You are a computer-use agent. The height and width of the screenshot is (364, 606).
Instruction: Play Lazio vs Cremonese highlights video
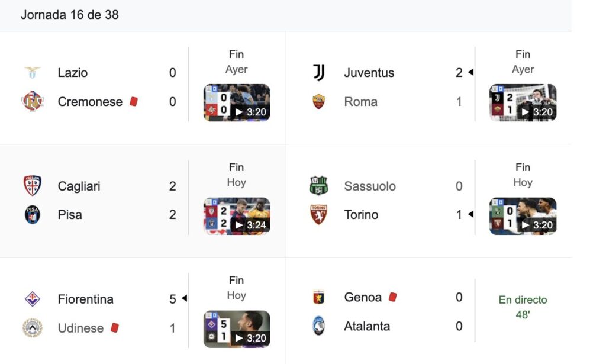click(x=237, y=103)
